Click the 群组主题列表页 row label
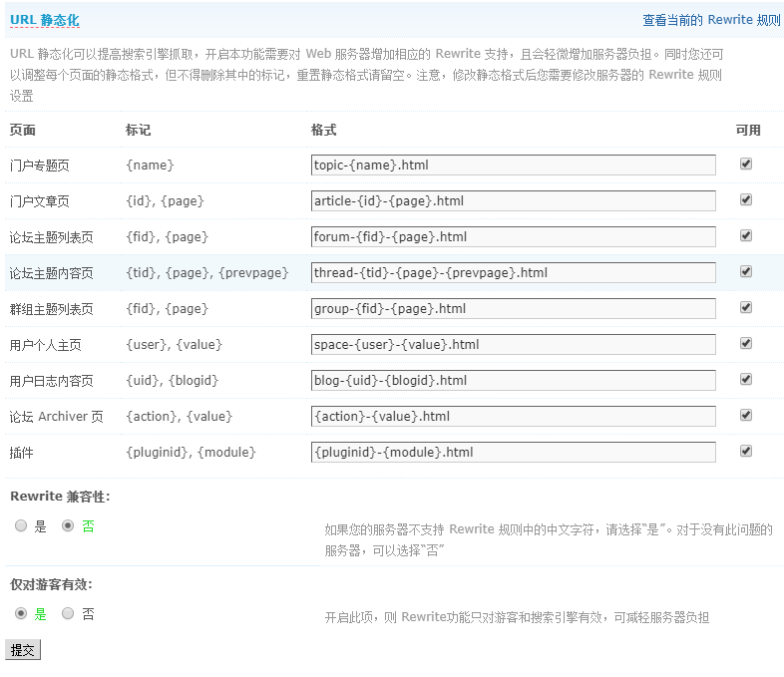 (52, 309)
